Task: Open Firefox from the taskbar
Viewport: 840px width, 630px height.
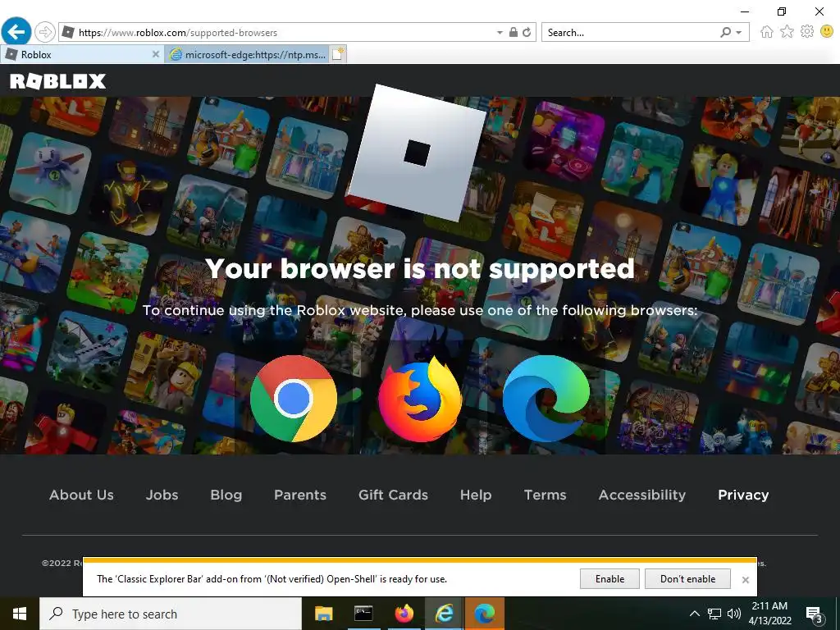Action: pos(404,614)
